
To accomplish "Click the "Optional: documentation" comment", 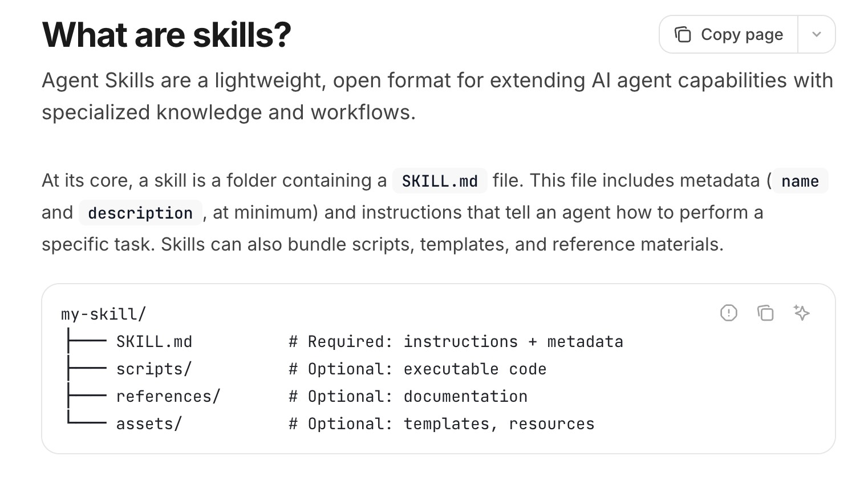I will pyautogui.click(x=408, y=397).
